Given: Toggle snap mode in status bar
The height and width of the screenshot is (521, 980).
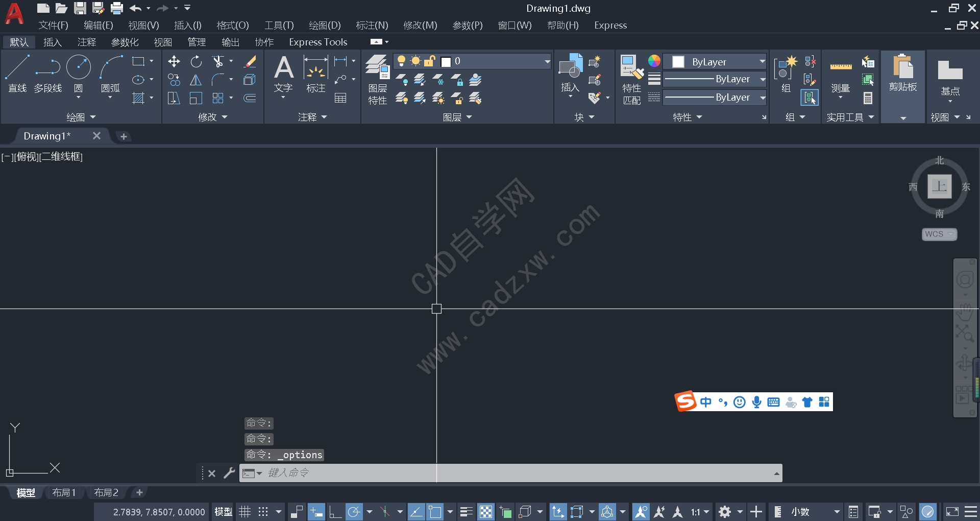Looking at the screenshot, I should pyautogui.click(x=263, y=512).
